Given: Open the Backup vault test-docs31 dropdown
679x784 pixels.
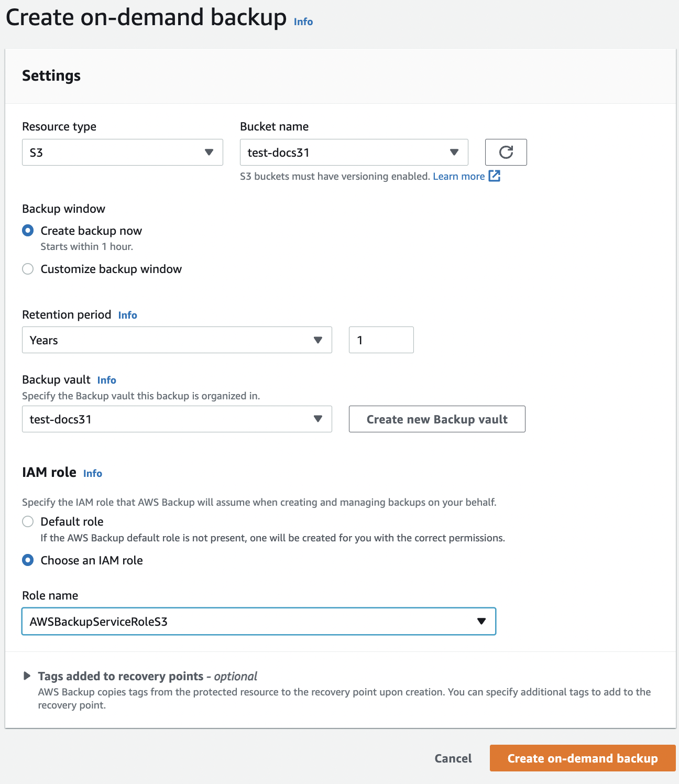Looking at the screenshot, I should pos(177,419).
